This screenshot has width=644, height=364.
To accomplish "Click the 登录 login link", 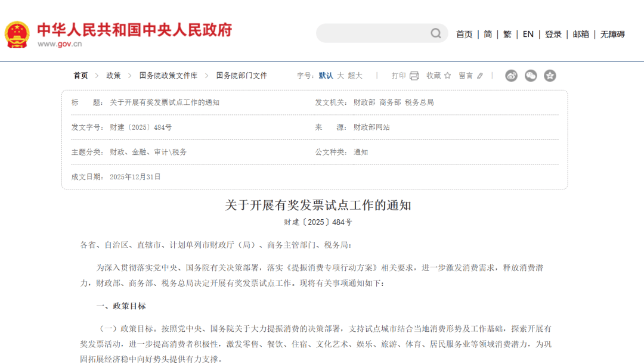I will click(553, 35).
